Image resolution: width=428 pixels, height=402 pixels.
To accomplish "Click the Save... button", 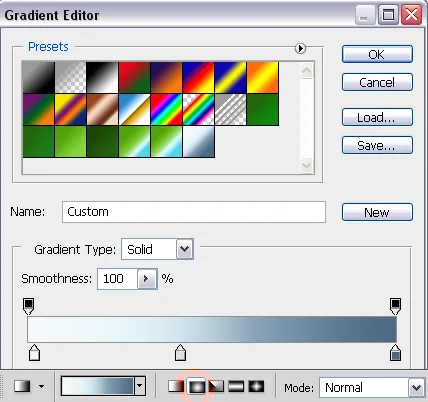I will (x=377, y=145).
